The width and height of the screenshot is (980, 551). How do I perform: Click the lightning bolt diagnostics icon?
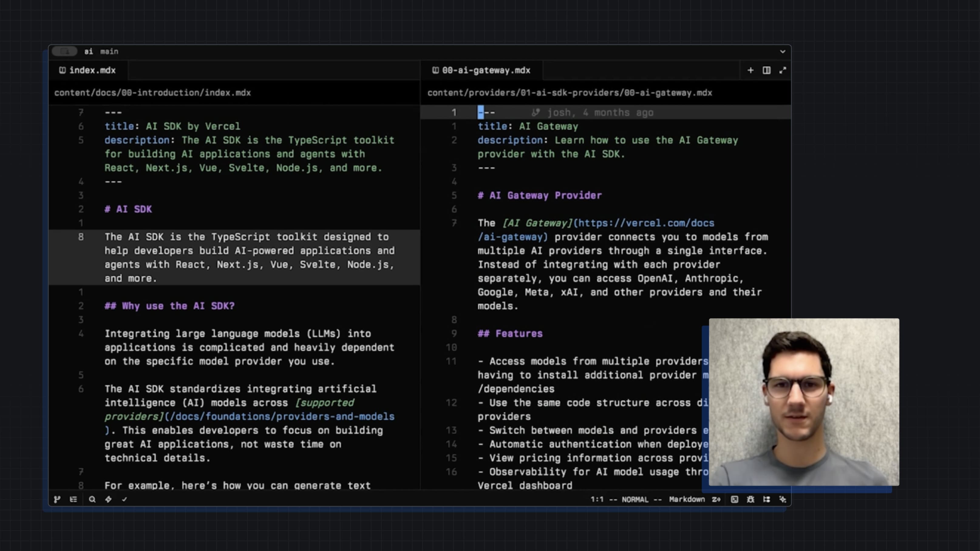point(108,499)
